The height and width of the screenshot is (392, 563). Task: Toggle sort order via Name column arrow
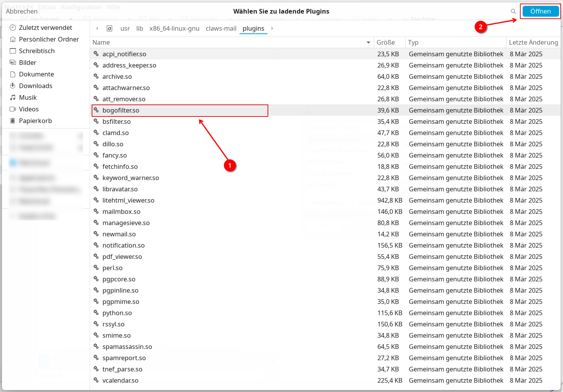368,42
